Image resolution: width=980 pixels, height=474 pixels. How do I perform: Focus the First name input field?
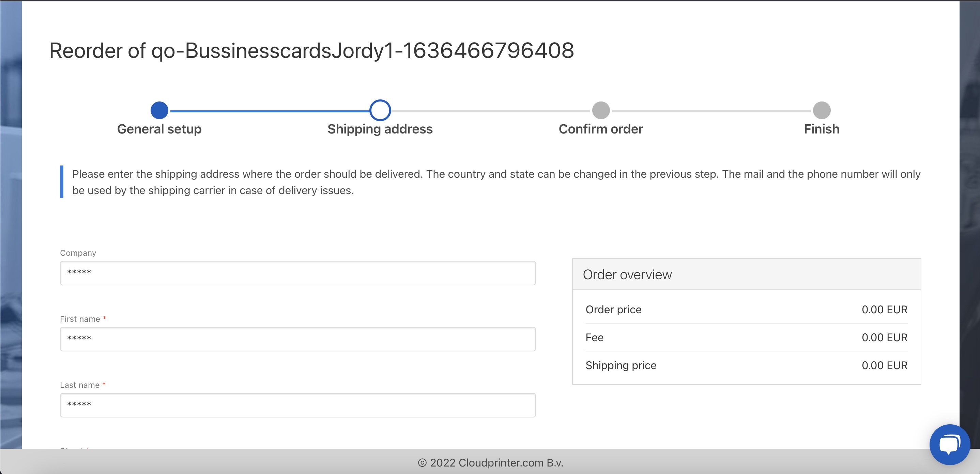point(298,339)
